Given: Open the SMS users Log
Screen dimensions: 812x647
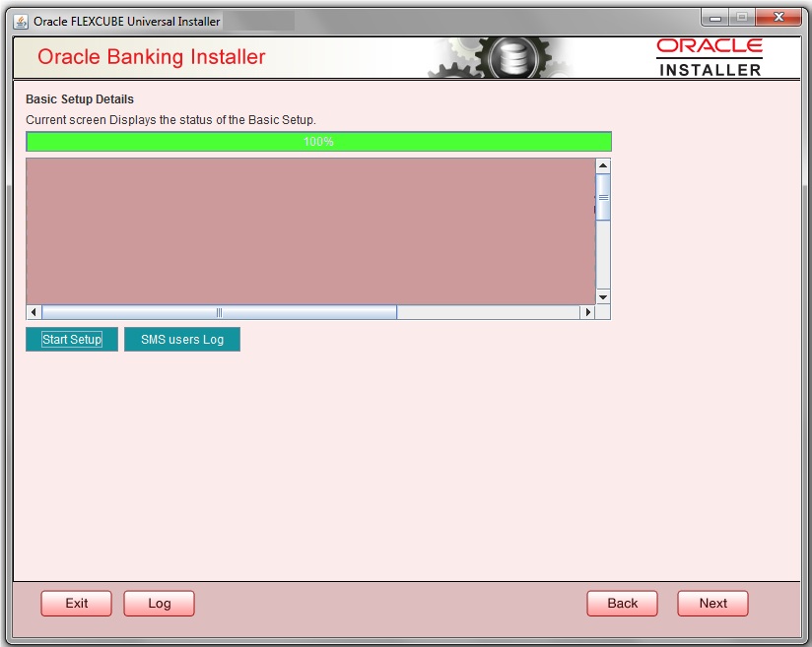Looking at the screenshot, I should click(x=181, y=339).
